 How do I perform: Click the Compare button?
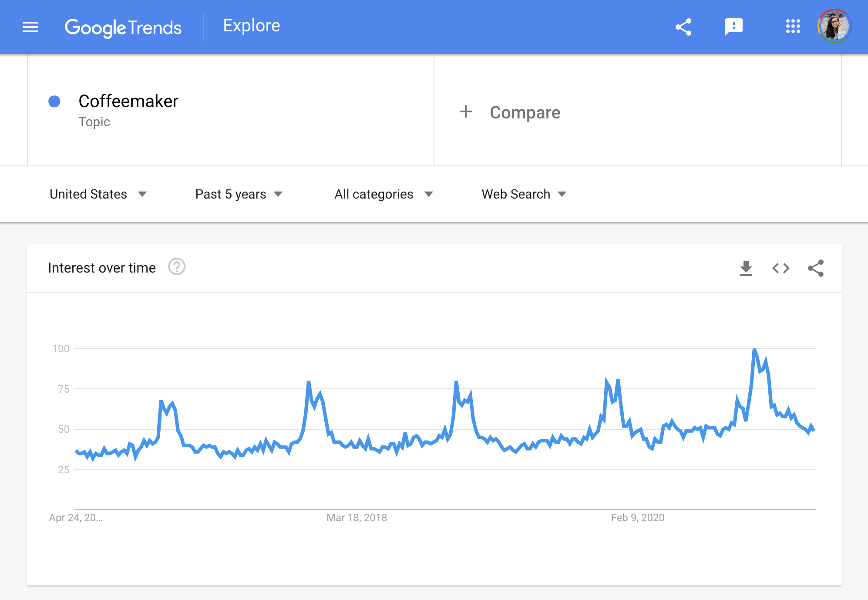click(x=525, y=112)
